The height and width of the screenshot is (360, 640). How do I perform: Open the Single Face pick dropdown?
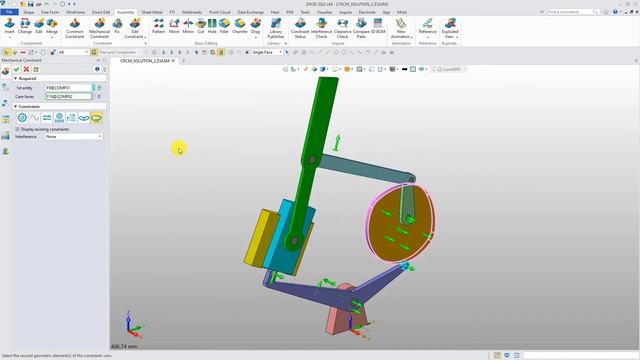[x=267, y=52]
